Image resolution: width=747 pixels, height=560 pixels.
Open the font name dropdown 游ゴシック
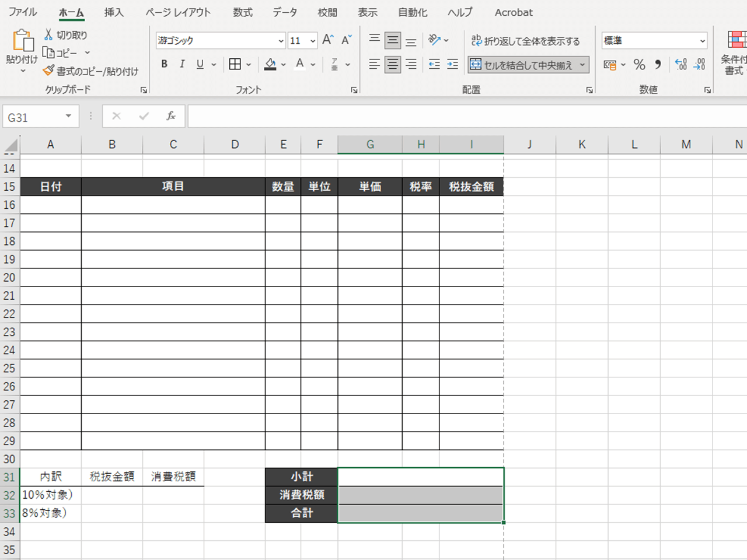click(x=281, y=41)
